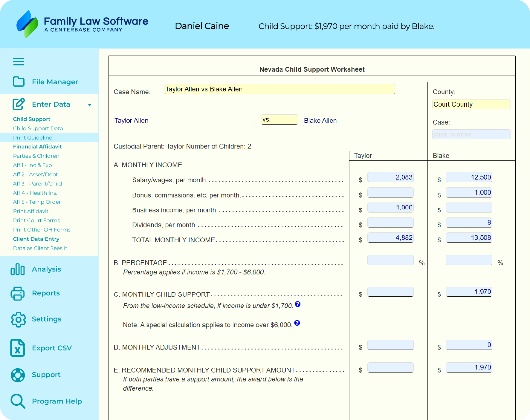Screen dimensions: 530x420
Task: Select Print Guideline in sidebar
Action: (x=33, y=138)
